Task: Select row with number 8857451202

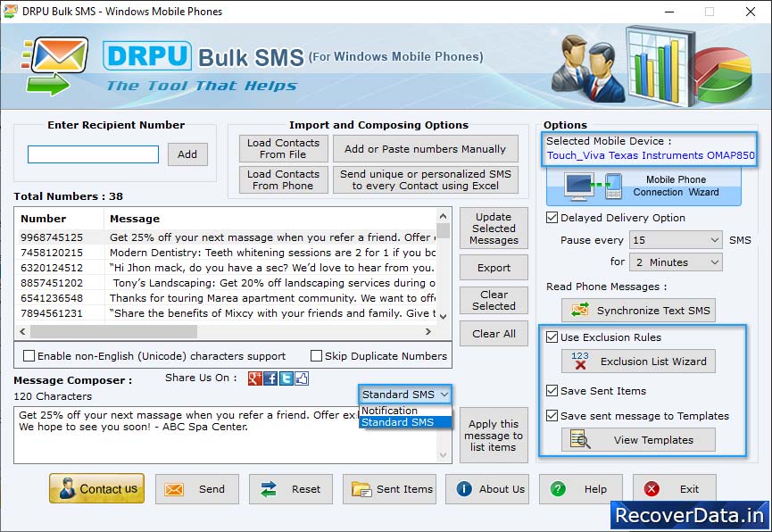Action: tap(228, 283)
